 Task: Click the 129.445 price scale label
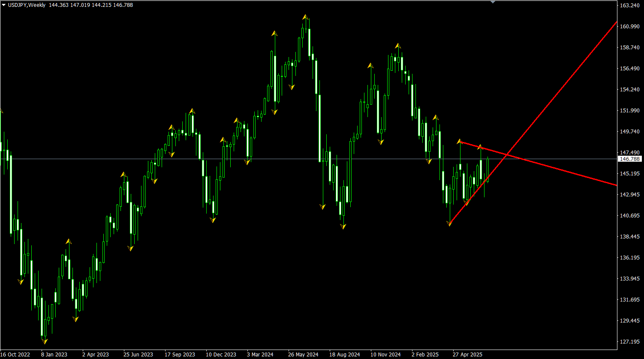629,320
